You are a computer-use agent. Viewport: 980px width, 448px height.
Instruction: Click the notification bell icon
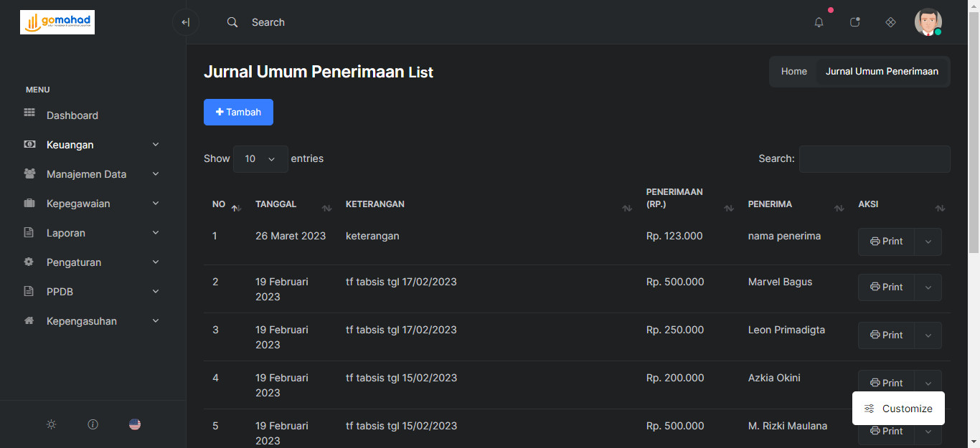pos(819,22)
